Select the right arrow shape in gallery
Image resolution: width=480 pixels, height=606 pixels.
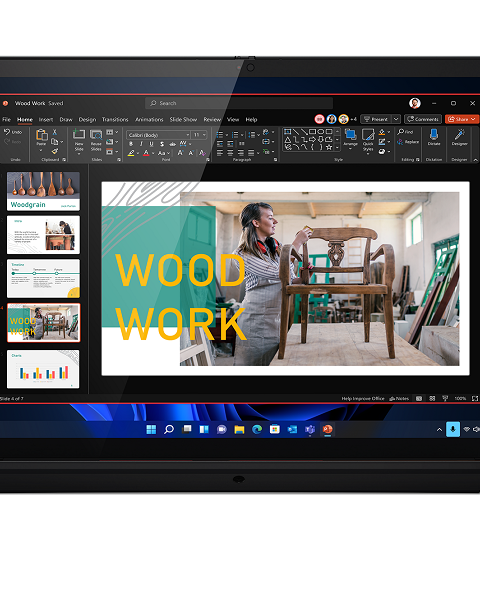coord(312,139)
